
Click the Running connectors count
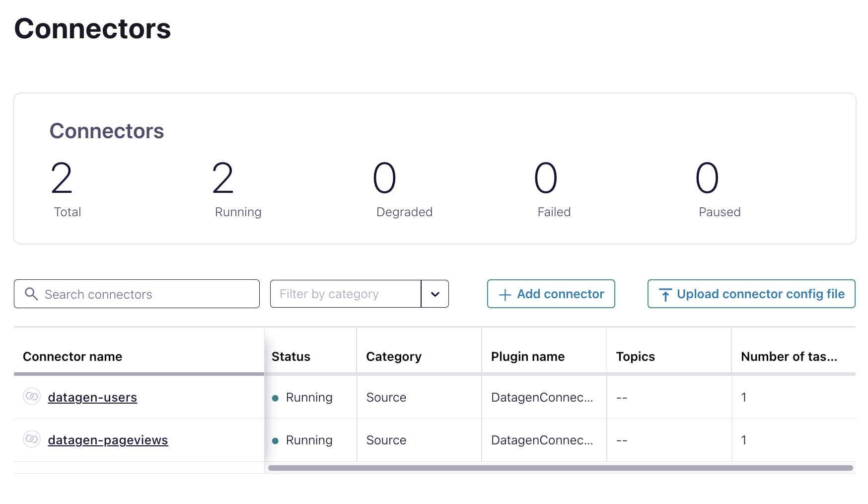click(223, 178)
